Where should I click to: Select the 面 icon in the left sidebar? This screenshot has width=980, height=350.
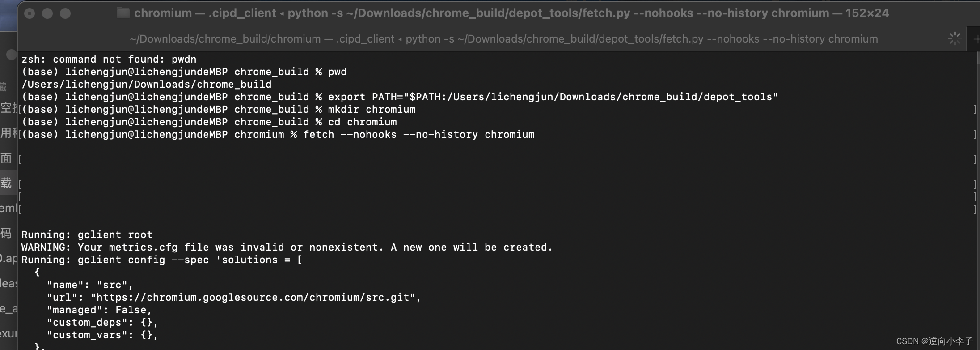[5, 158]
